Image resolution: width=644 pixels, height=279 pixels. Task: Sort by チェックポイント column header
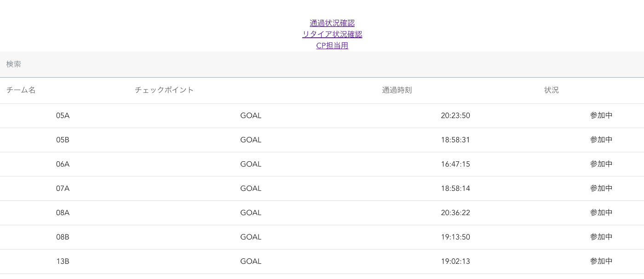[x=164, y=90]
